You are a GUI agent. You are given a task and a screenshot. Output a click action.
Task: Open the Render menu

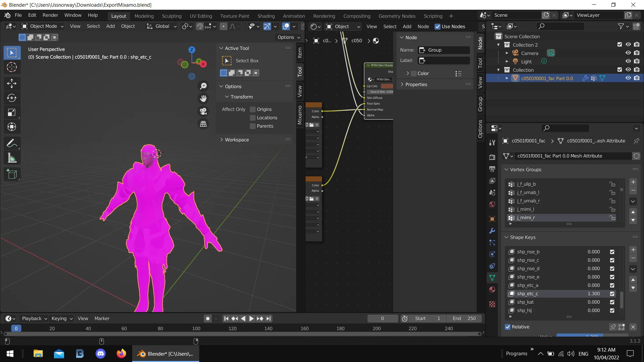[x=50, y=15]
